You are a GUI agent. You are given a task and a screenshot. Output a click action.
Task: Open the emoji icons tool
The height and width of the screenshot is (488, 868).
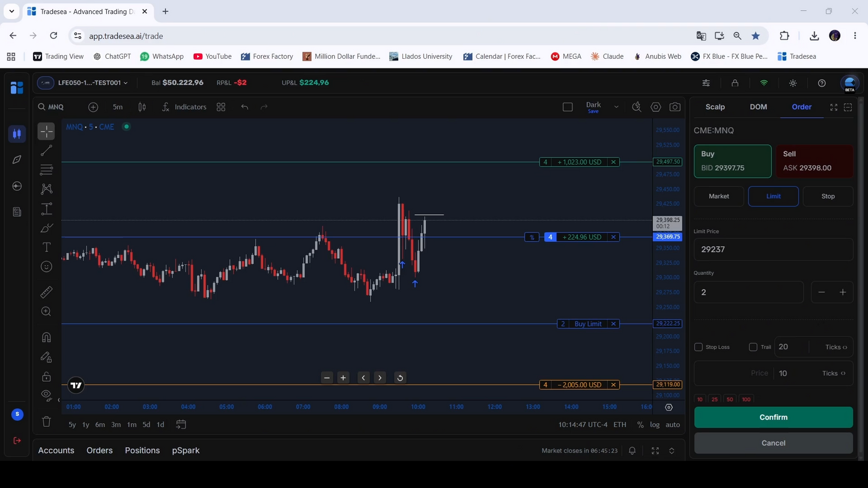coord(46,267)
